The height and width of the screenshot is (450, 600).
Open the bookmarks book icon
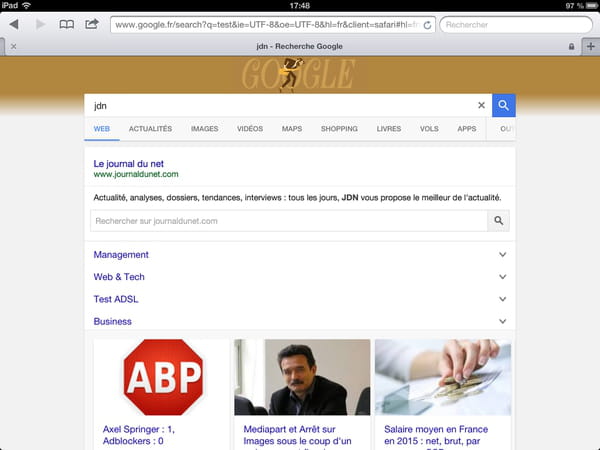[67, 24]
